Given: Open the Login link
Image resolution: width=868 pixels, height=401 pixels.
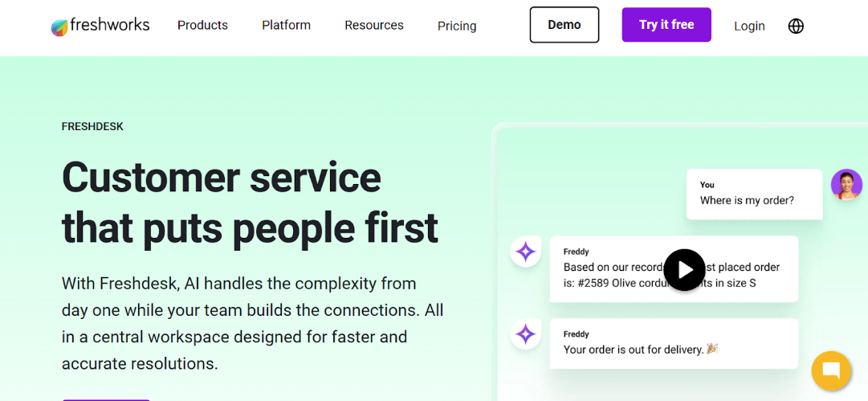Looking at the screenshot, I should coord(749,27).
